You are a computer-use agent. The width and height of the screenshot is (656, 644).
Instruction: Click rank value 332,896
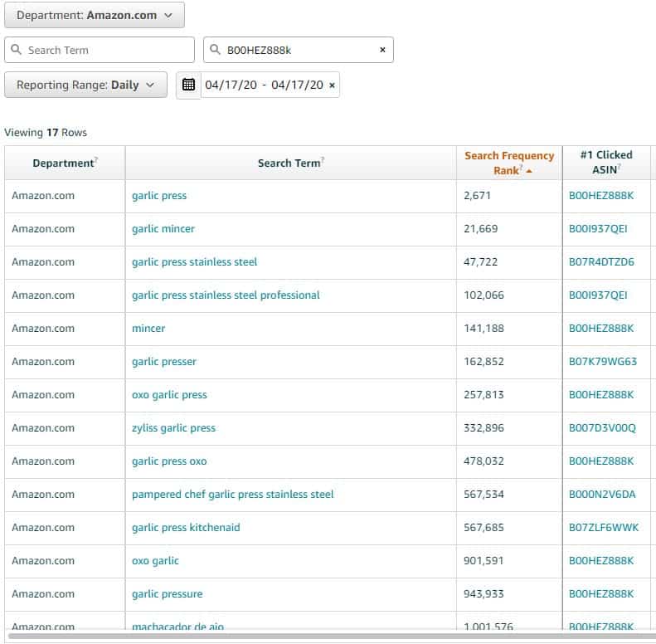point(484,428)
